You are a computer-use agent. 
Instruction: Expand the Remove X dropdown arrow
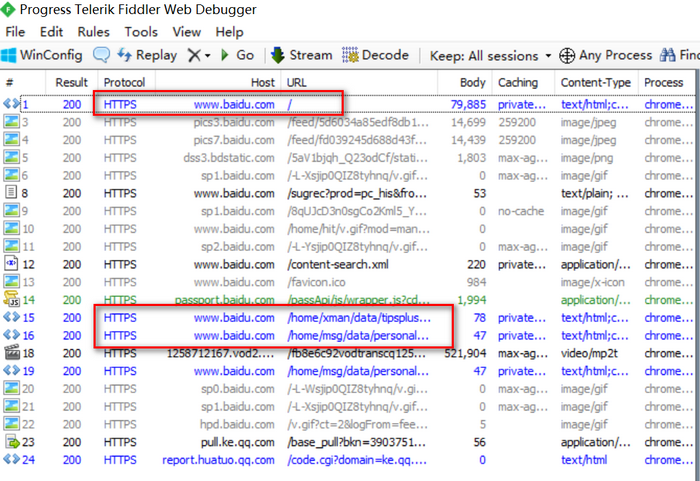[208, 56]
